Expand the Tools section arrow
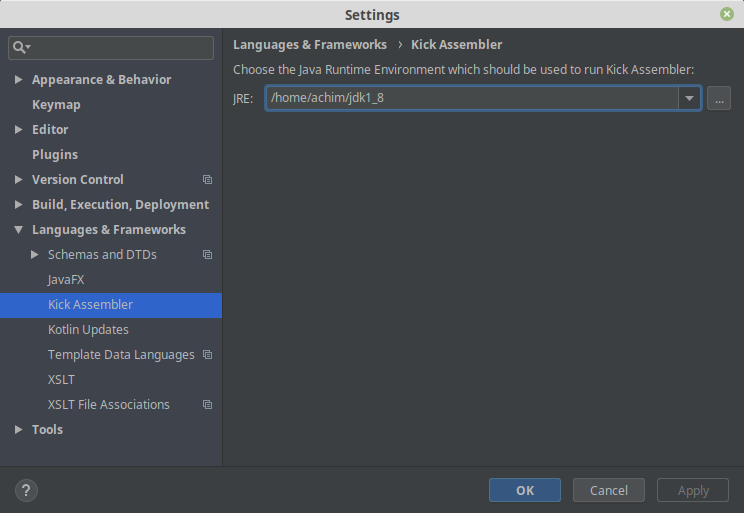The width and height of the screenshot is (744, 513). click(x=18, y=429)
